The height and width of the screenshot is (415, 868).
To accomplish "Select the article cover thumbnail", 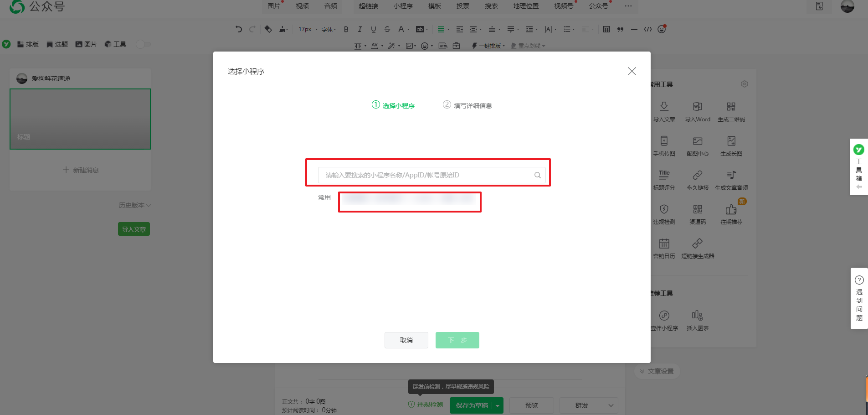I will tap(80, 119).
